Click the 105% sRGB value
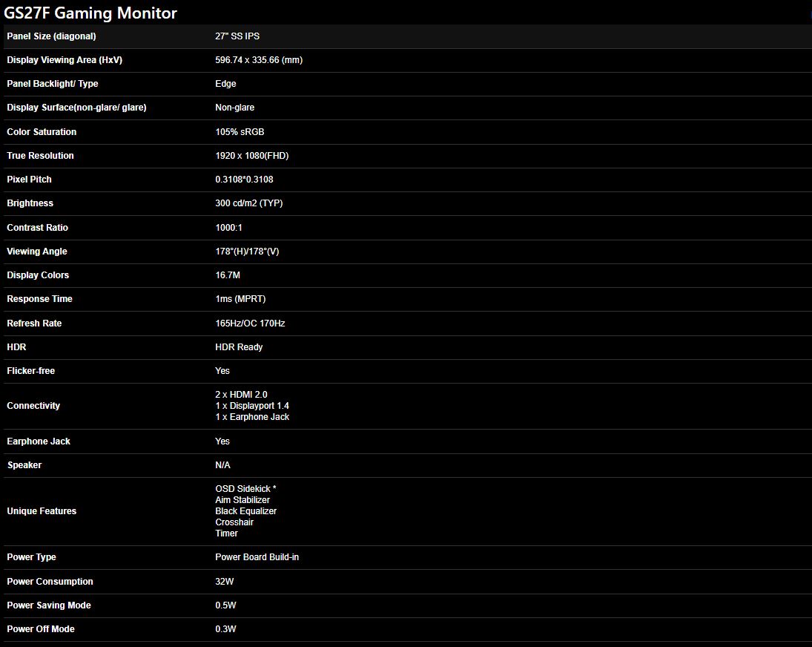Screen dimensions: 812x647 [240, 132]
